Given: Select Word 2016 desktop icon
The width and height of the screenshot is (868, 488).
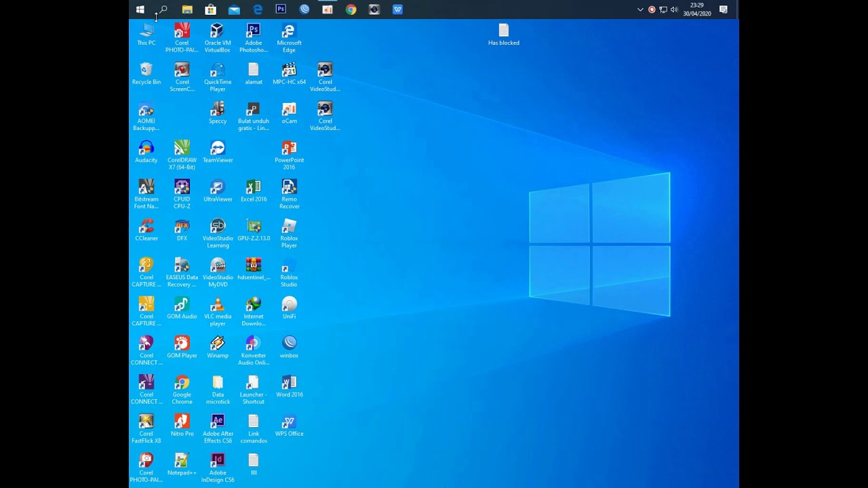Looking at the screenshot, I should pos(290,386).
